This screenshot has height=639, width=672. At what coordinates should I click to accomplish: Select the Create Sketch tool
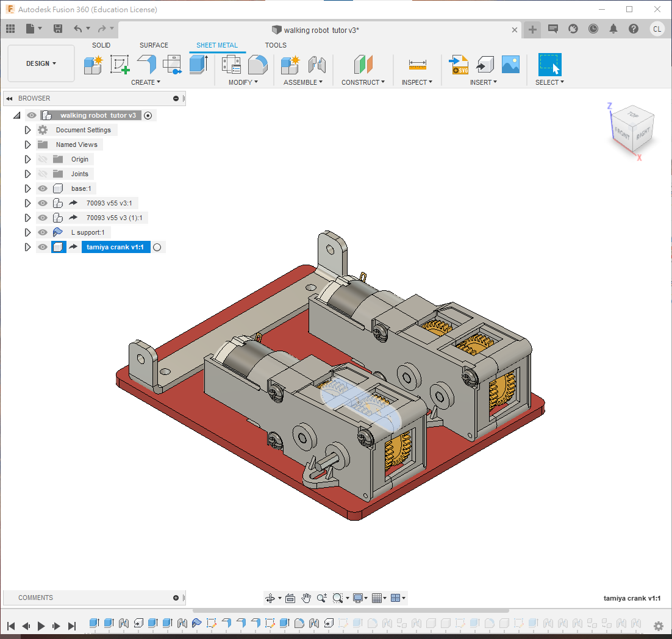120,64
